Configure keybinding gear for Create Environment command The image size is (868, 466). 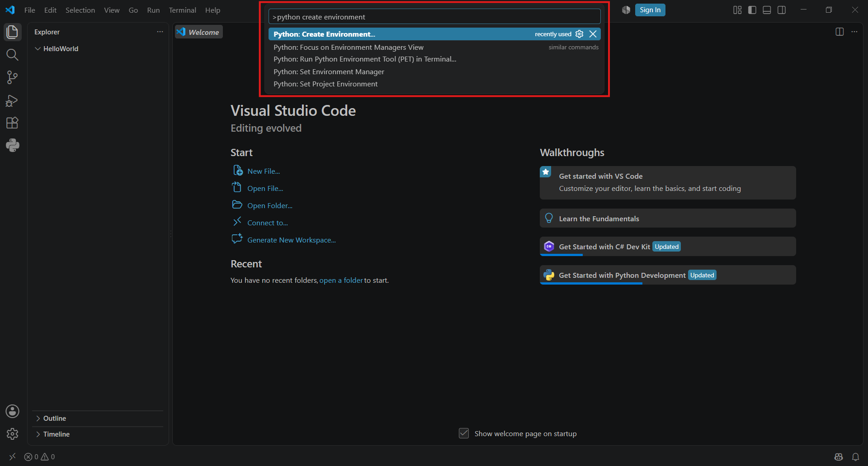click(579, 34)
